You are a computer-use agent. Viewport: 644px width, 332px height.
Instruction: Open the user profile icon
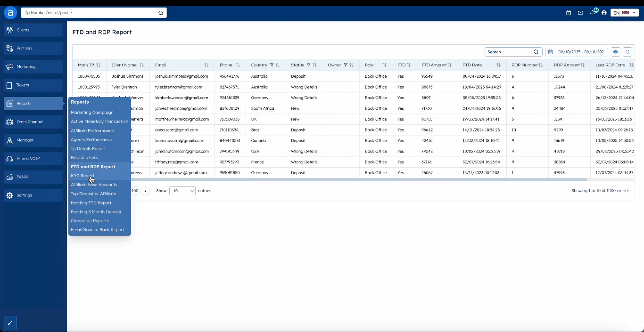click(604, 13)
